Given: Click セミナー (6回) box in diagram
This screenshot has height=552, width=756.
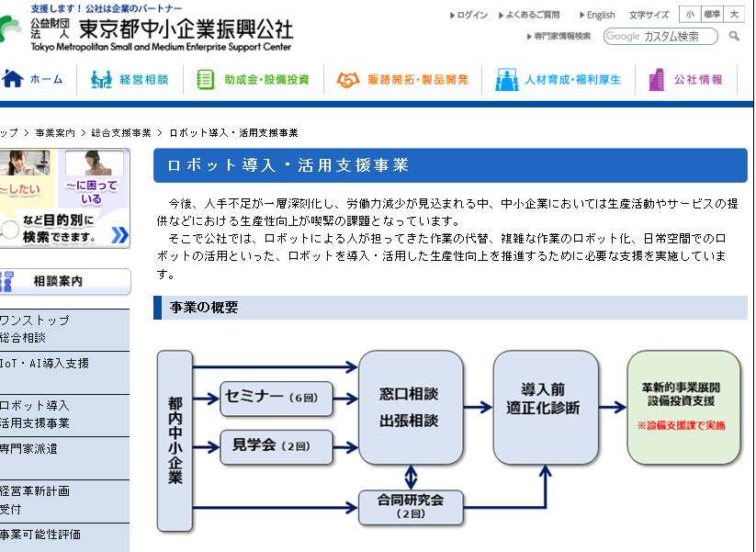Looking at the screenshot, I should point(276,399).
